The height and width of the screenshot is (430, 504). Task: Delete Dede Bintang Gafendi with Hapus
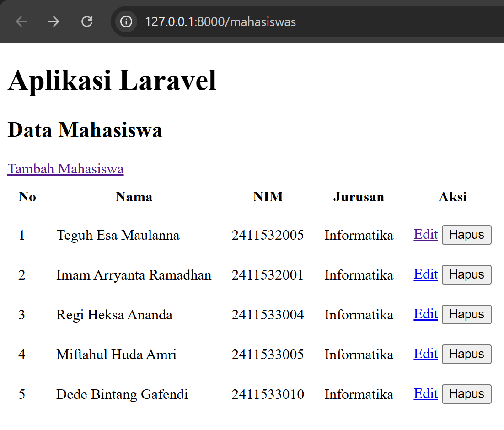pyautogui.click(x=466, y=394)
